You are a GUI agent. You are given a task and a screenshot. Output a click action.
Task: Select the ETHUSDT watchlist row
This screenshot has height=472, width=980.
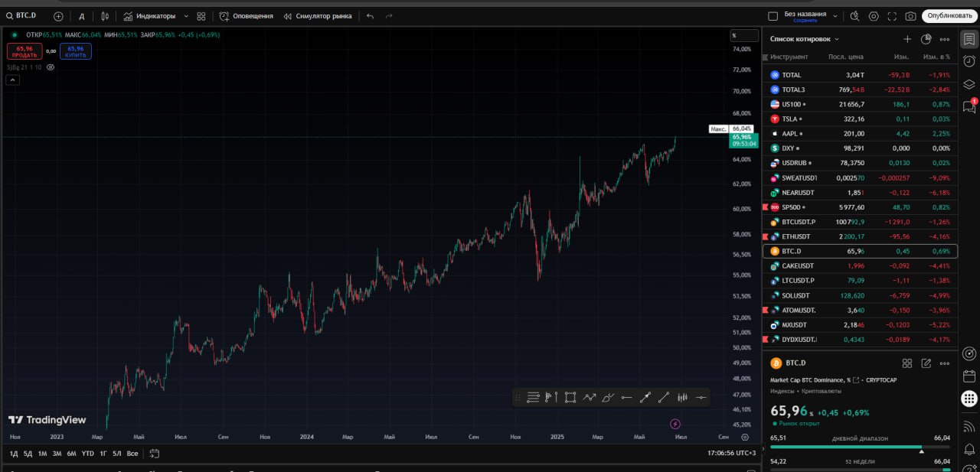[x=861, y=236]
